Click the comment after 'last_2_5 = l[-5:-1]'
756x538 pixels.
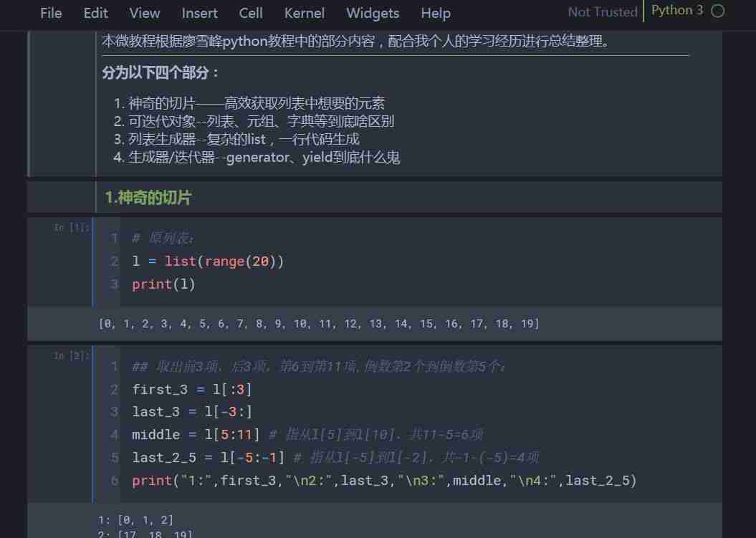pos(416,457)
